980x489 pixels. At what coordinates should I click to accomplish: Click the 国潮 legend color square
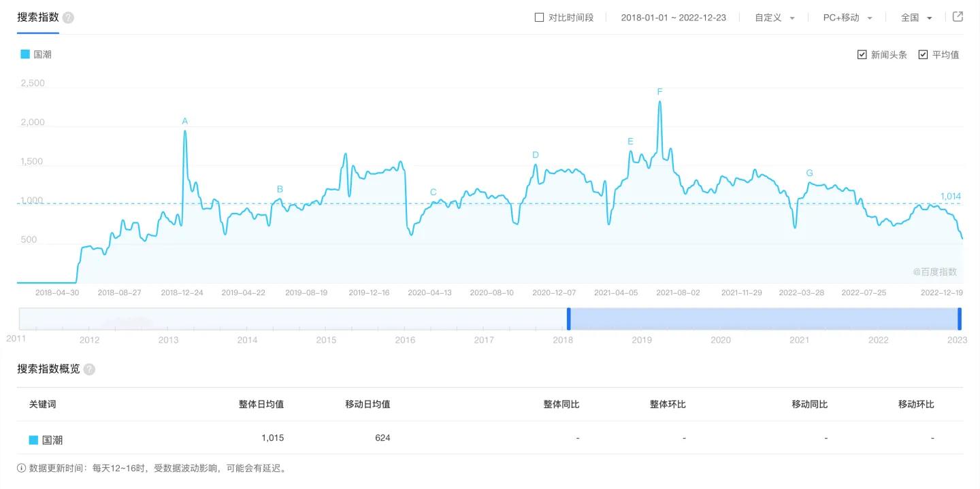coord(24,54)
